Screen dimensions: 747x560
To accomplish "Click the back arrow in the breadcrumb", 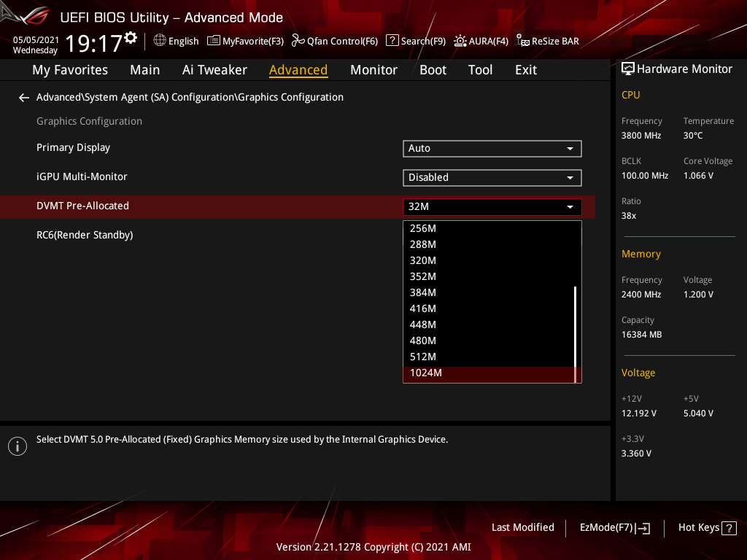I will click(x=24, y=98).
